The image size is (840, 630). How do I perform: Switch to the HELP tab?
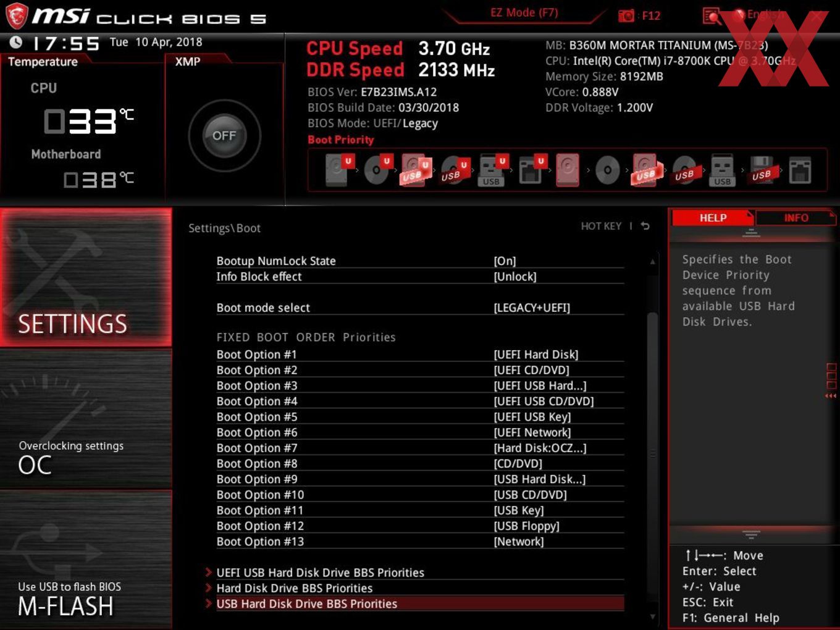[713, 217]
